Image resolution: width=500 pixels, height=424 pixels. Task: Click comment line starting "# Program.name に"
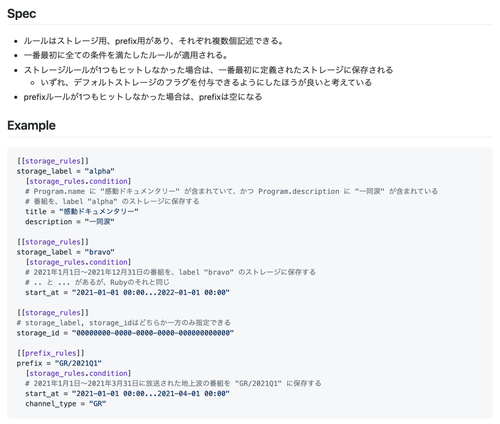[232, 191]
